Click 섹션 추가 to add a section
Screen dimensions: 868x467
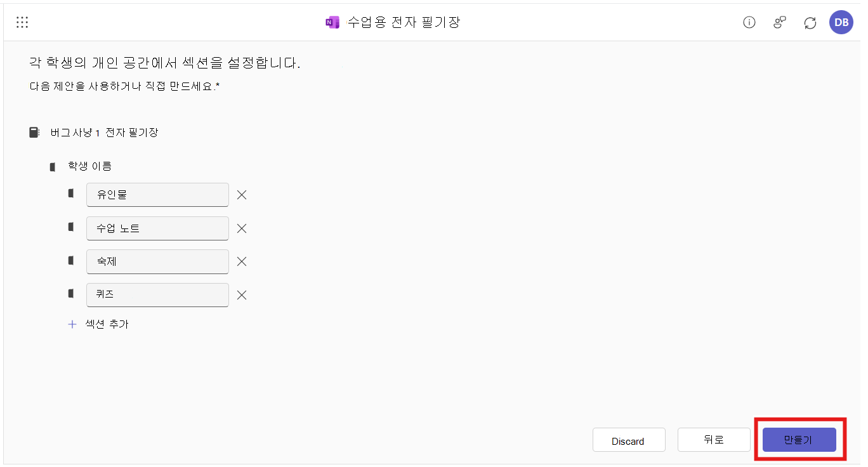pos(98,324)
